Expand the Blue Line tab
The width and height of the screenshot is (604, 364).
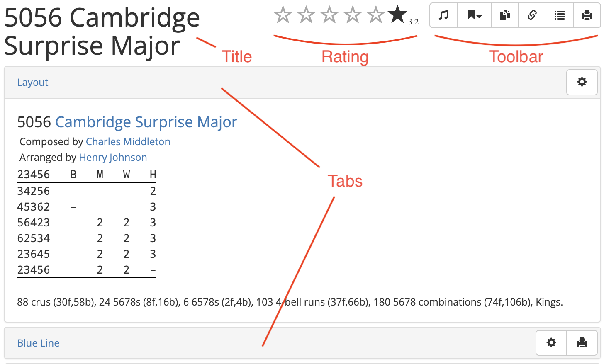point(38,343)
